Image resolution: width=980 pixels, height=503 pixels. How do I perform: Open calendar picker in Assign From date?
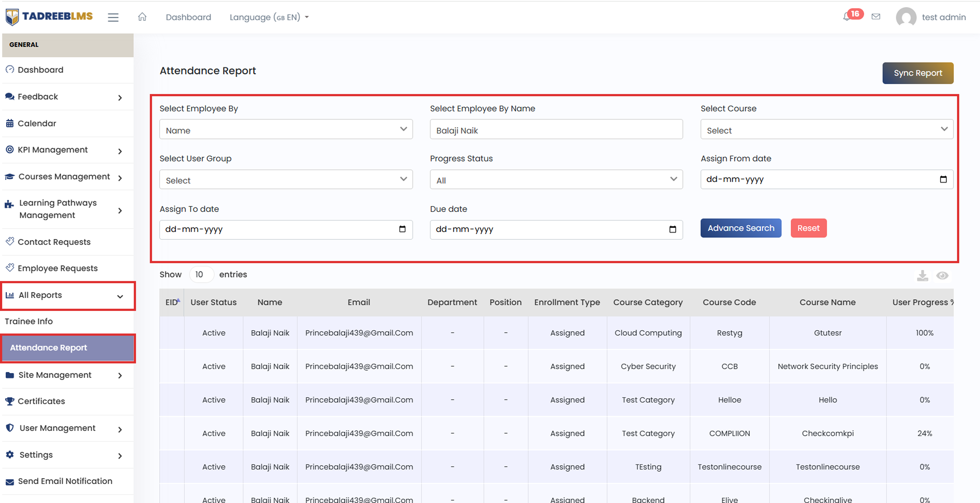(944, 179)
